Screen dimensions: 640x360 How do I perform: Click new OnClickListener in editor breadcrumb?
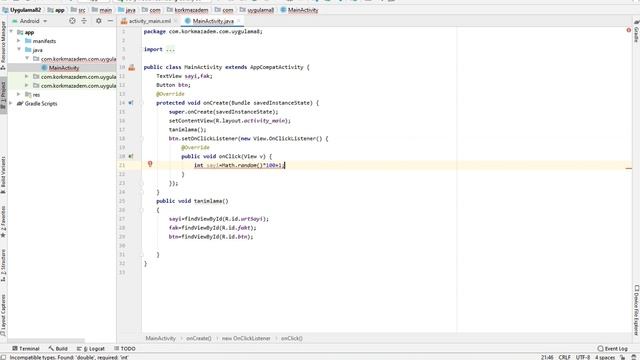(x=246, y=338)
